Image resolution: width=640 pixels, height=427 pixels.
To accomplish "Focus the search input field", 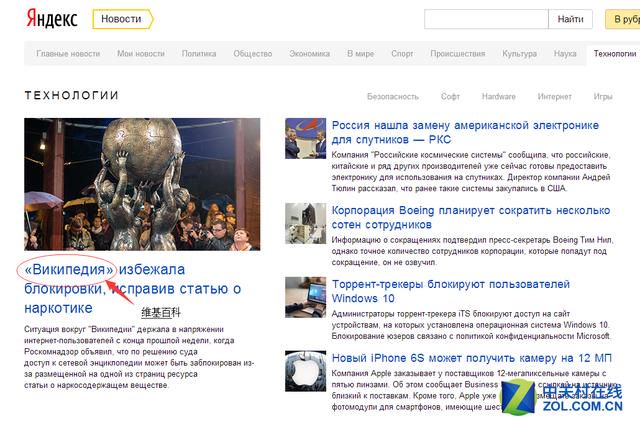I will [486, 19].
